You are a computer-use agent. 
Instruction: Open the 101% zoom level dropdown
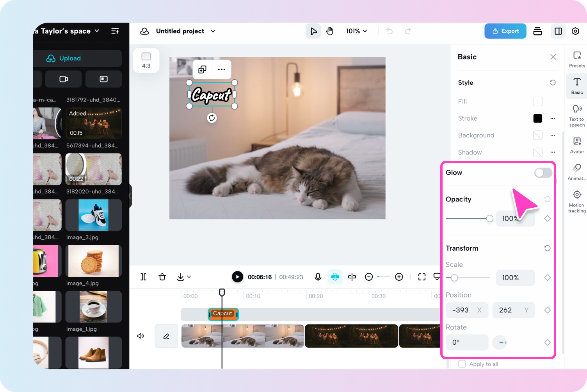[356, 31]
